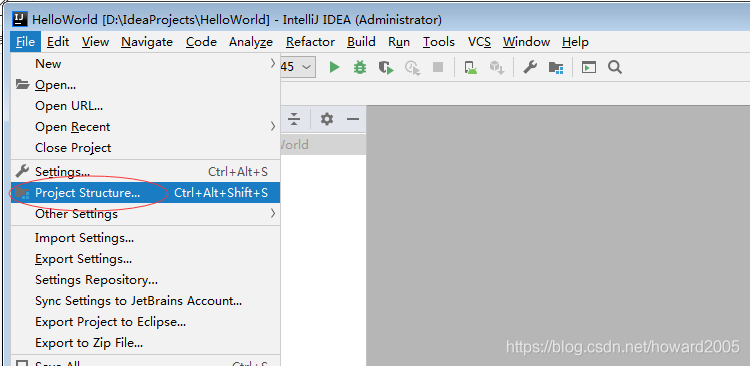The image size is (750, 366).
Task: Open the Refactor menu
Action: (310, 42)
